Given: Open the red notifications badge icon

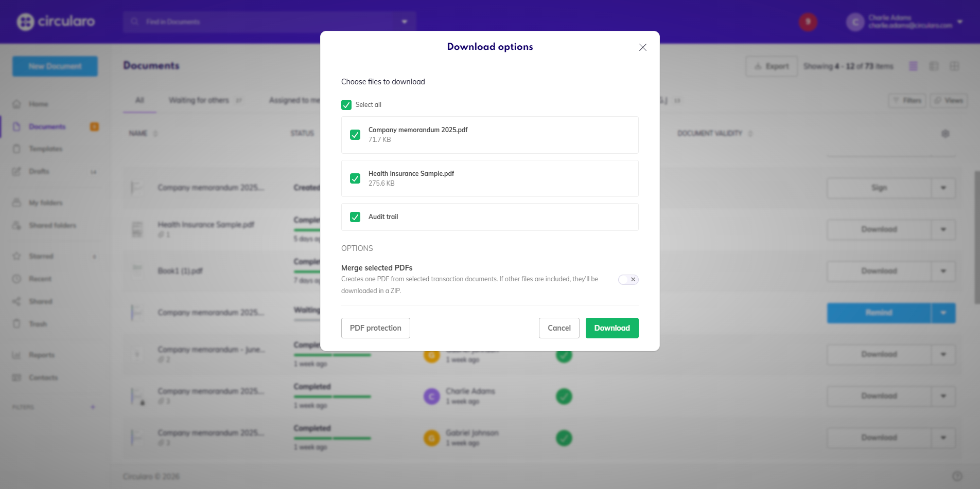Looking at the screenshot, I should 808,22.
